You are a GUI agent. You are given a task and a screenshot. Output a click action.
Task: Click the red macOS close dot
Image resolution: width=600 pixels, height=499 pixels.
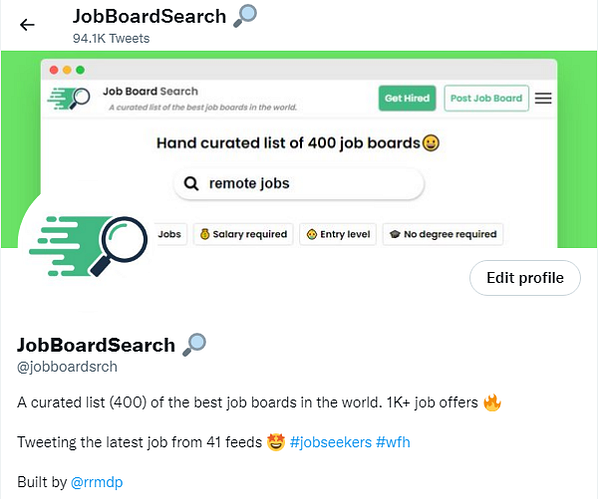(x=54, y=70)
